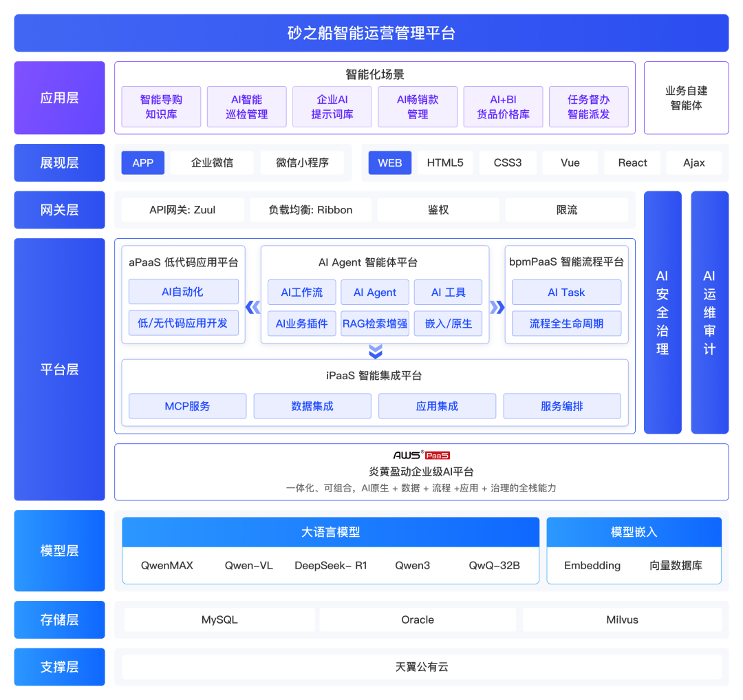Click the blue WEB box
Viewport: 743px width, 700px height.
[x=390, y=163]
